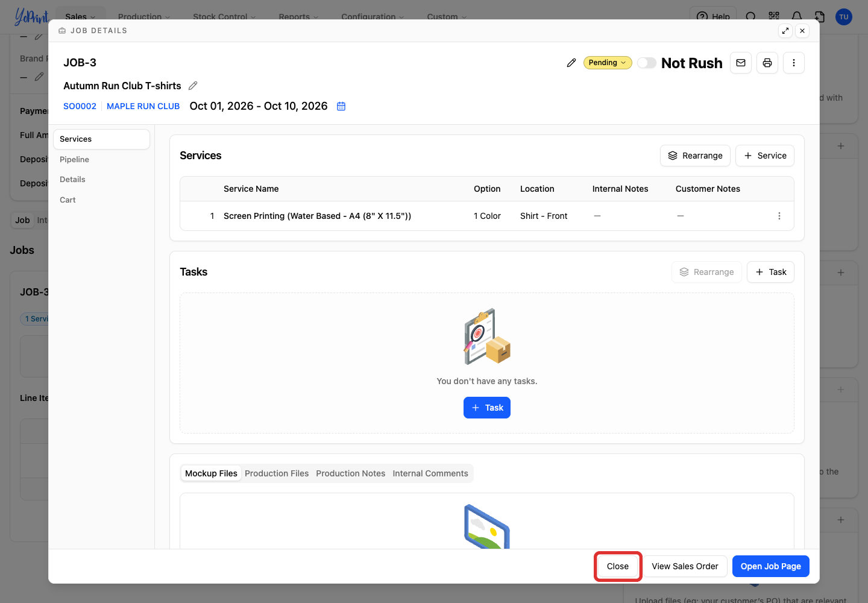The height and width of the screenshot is (603, 868).
Task: View the Internal Comments tab
Action: pyautogui.click(x=430, y=473)
